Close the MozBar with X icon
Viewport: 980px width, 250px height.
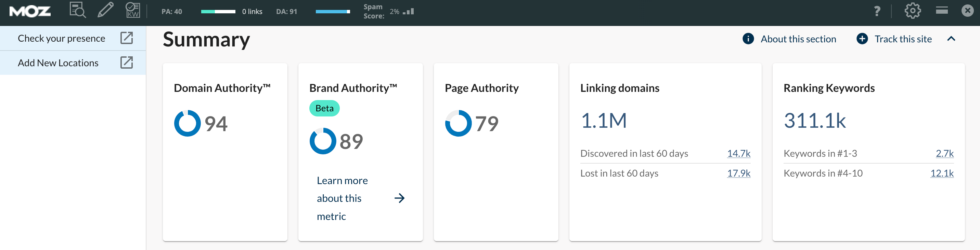click(967, 11)
